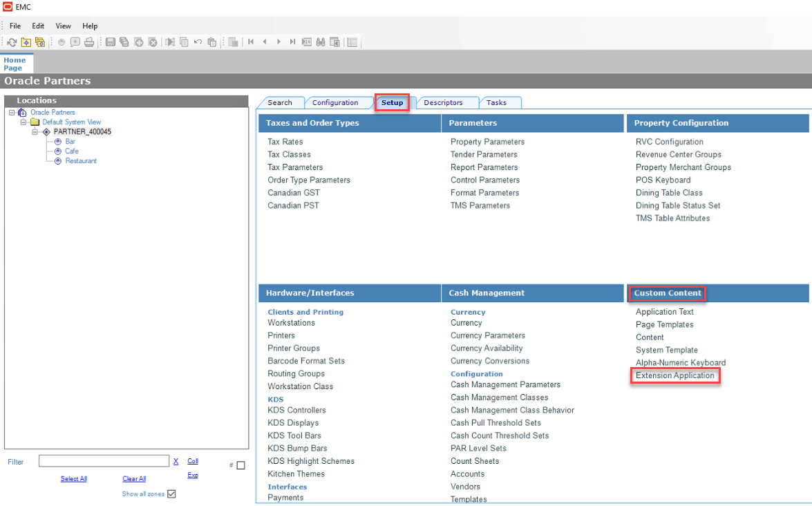Open the Help menu
The image size is (812, 506).
coord(90,26)
